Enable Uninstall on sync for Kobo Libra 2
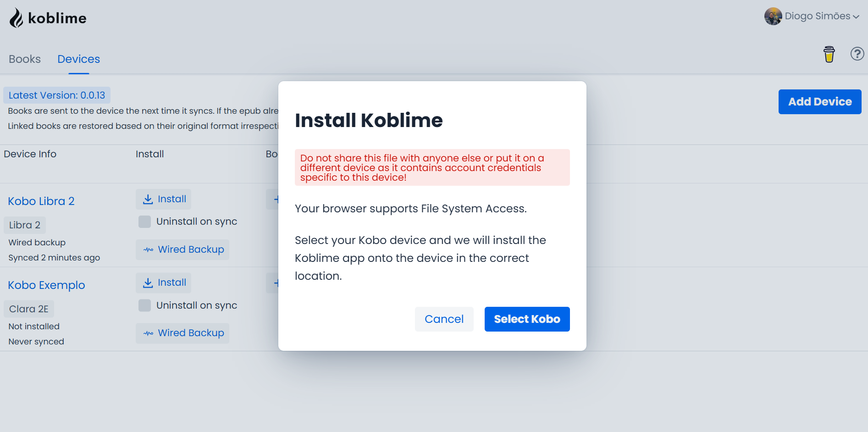 (145, 222)
